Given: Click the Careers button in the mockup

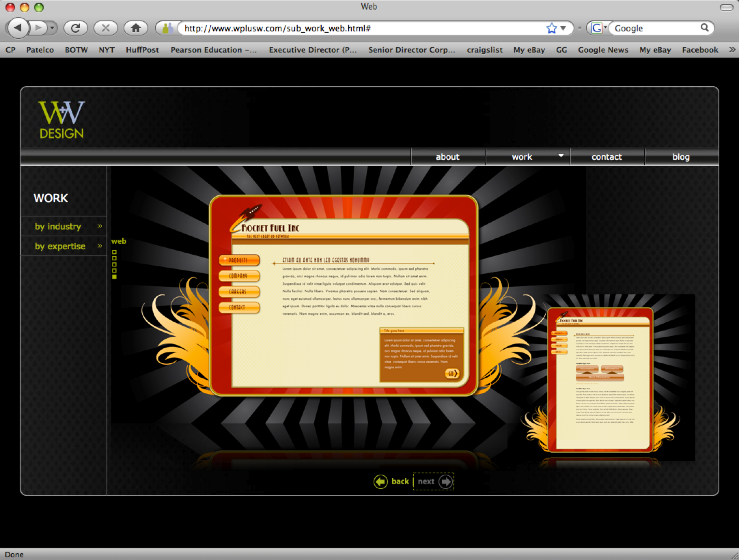Looking at the screenshot, I should point(239,292).
